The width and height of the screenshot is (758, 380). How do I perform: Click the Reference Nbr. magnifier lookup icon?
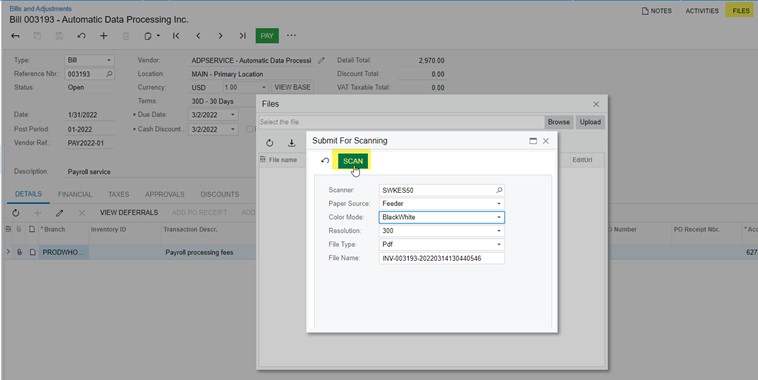pos(109,74)
